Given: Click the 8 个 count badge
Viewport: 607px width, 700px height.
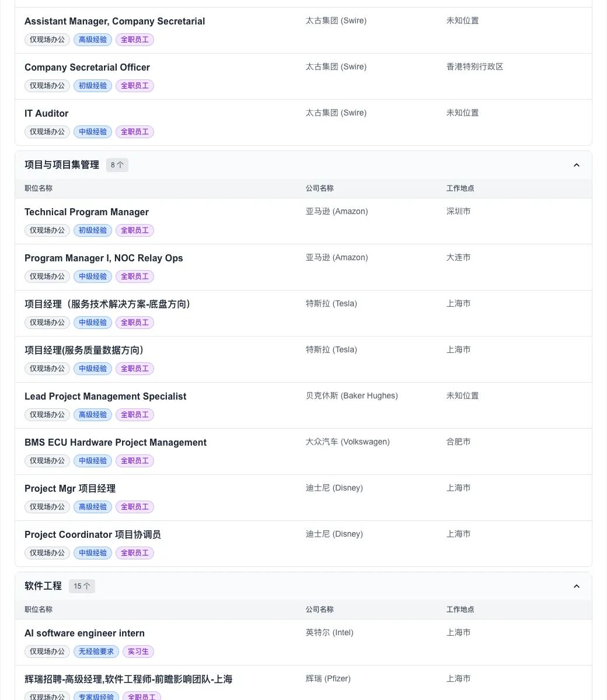Looking at the screenshot, I should point(117,165).
